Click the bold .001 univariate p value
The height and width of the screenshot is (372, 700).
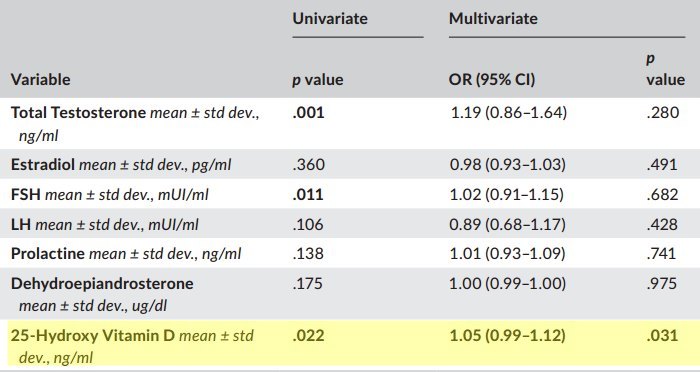click(308, 113)
